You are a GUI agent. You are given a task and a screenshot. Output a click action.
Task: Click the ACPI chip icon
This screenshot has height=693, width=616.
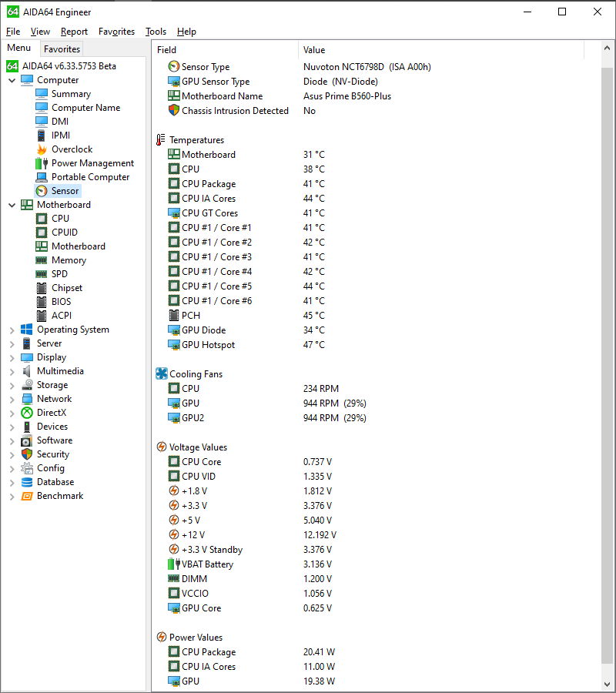(42, 316)
